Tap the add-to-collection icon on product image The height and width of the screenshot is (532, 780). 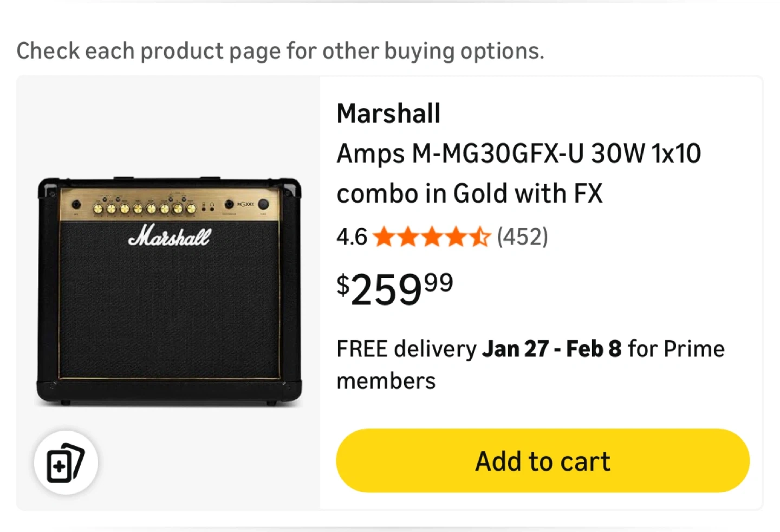pyautogui.click(x=66, y=463)
